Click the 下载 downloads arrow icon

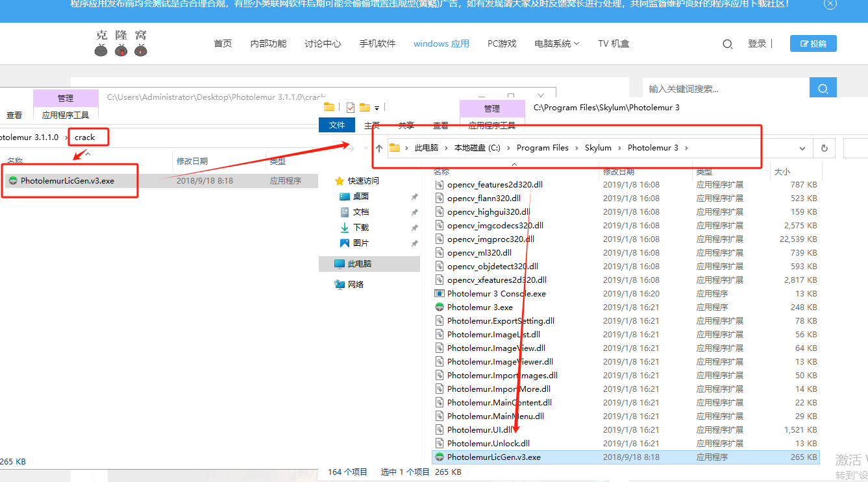[x=345, y=228]
